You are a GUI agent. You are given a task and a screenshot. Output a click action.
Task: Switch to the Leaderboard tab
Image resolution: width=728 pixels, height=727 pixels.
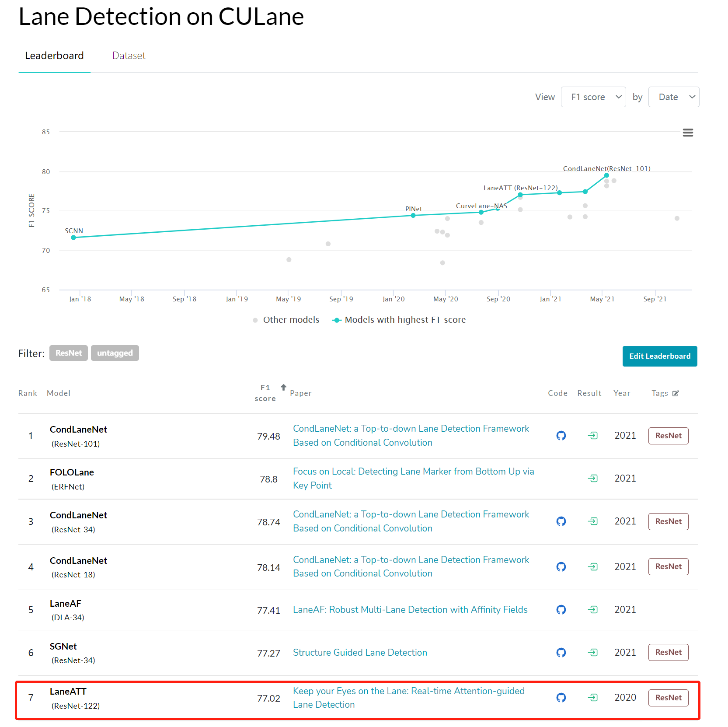54,56
